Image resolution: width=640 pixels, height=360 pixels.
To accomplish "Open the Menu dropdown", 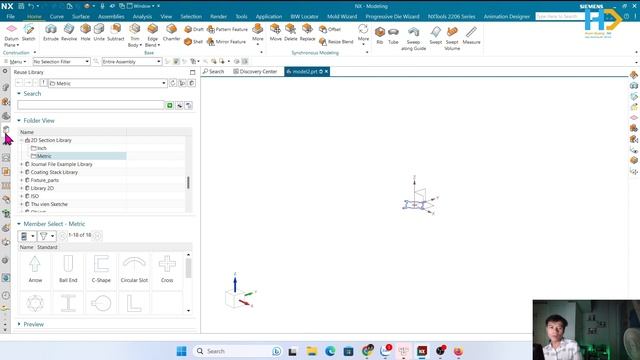I will point(16,62).
